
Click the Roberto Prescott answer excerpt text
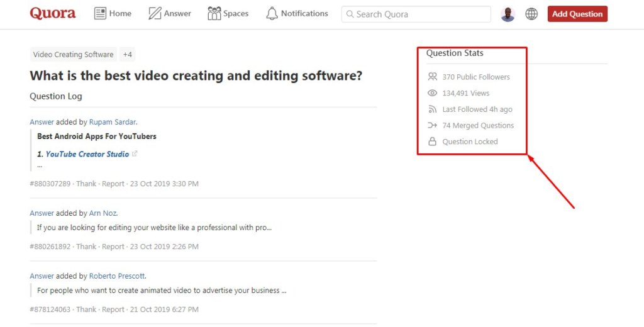click(162, 291)
